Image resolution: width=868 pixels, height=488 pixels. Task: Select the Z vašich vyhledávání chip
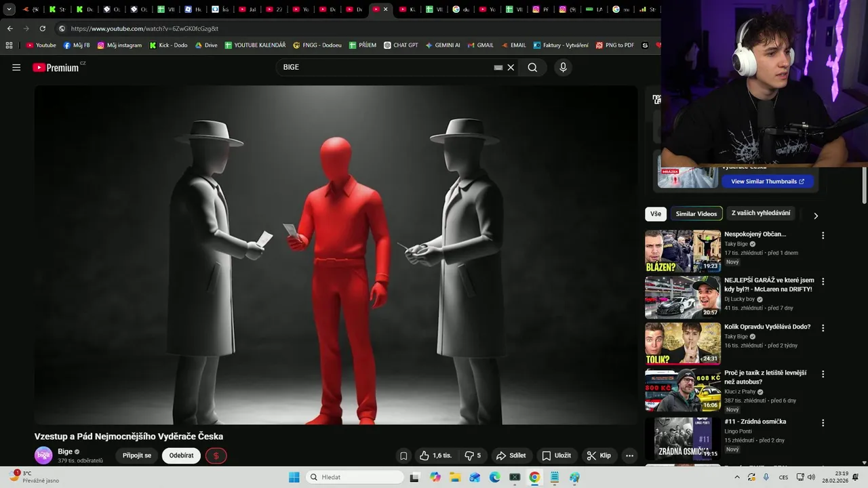(x=761, y=213)
